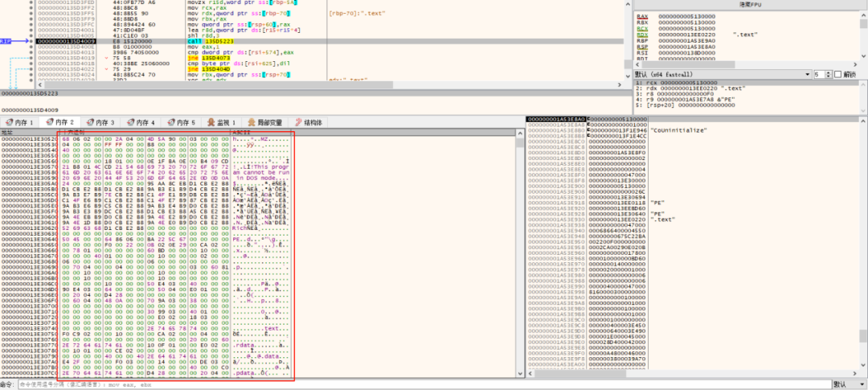Open the 内存 3 dump tab

coord(100,122)
